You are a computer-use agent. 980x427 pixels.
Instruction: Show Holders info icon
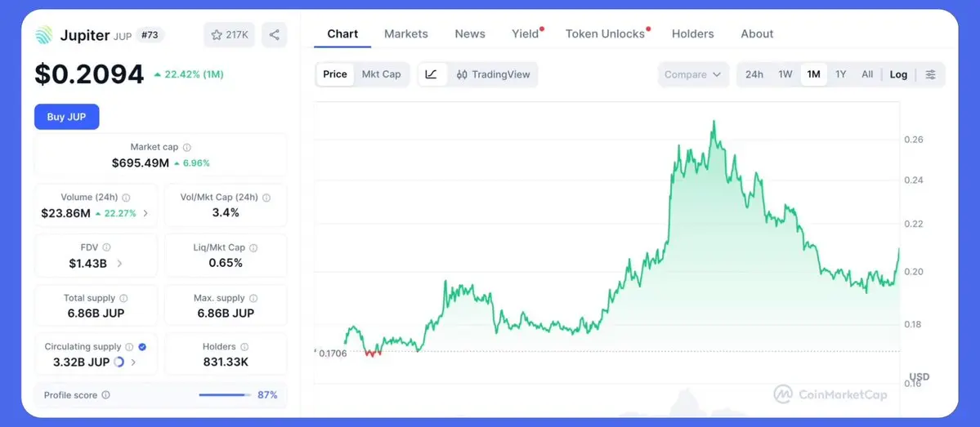[x=244, y=346]
